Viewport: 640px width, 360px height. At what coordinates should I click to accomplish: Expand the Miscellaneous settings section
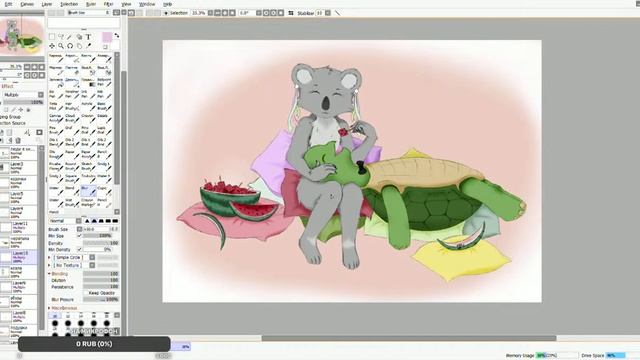50,308
